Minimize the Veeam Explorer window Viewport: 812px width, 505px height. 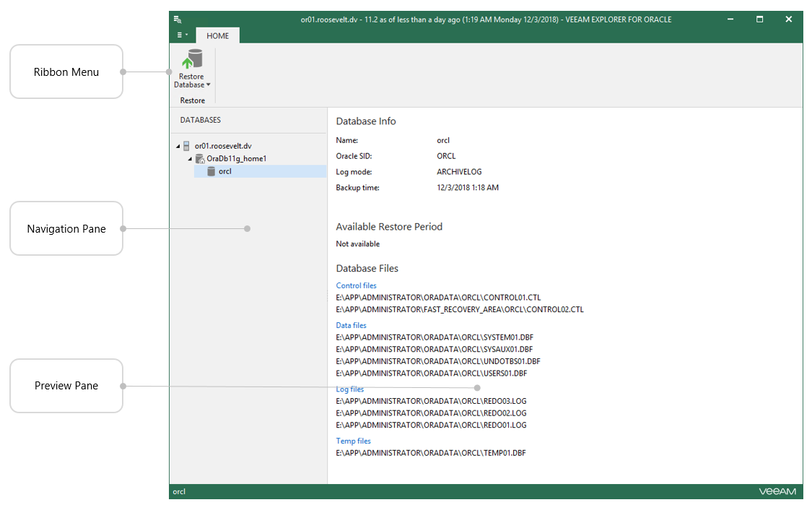point(730,20)
